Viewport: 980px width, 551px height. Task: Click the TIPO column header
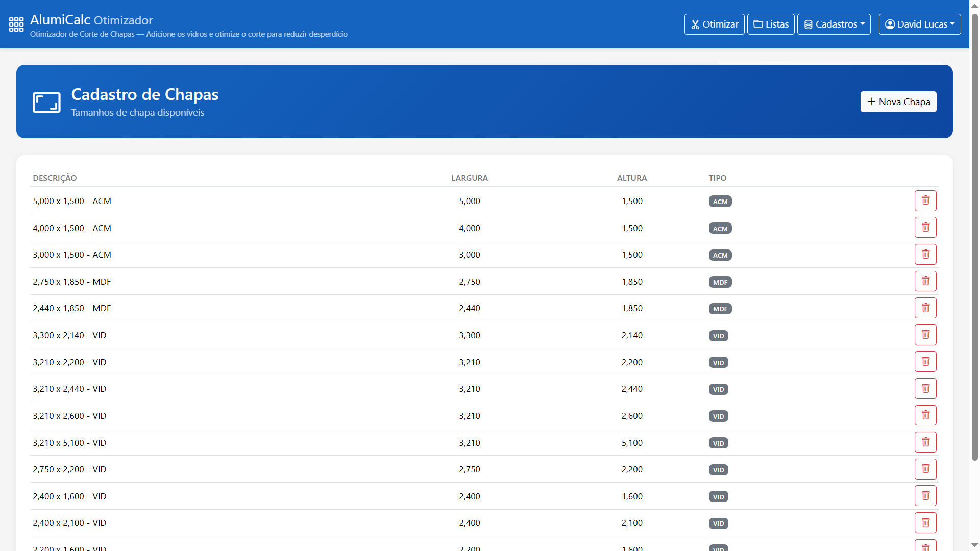point(718,178)
